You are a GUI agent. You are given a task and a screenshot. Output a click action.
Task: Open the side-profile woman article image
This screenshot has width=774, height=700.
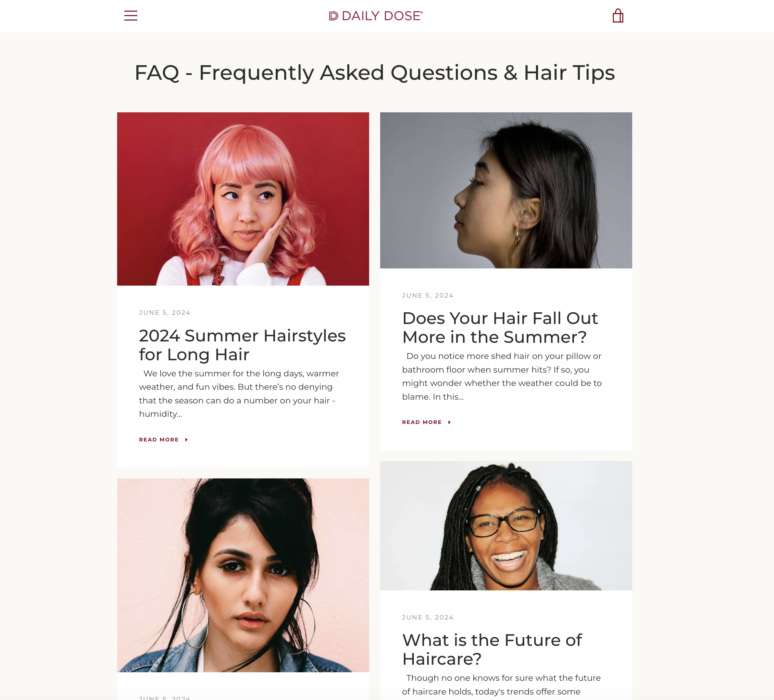[x=506, y=190]
